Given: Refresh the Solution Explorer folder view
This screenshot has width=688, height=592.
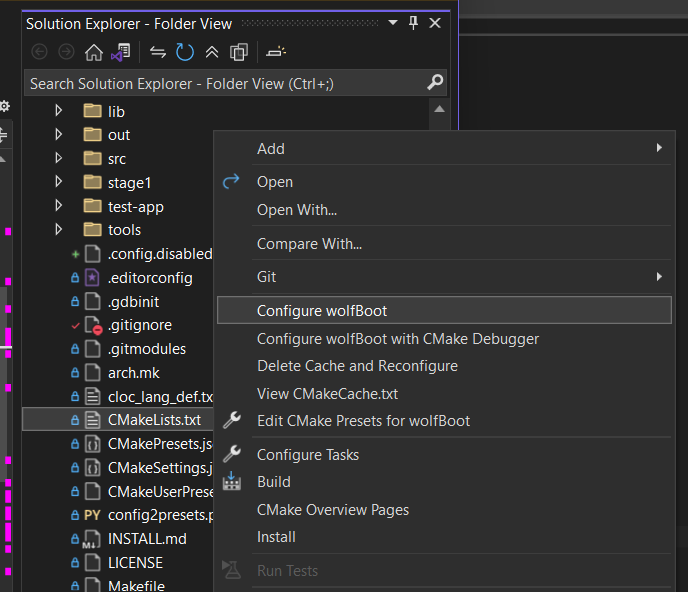Looking at the screenshot, I should click(185, 52).
